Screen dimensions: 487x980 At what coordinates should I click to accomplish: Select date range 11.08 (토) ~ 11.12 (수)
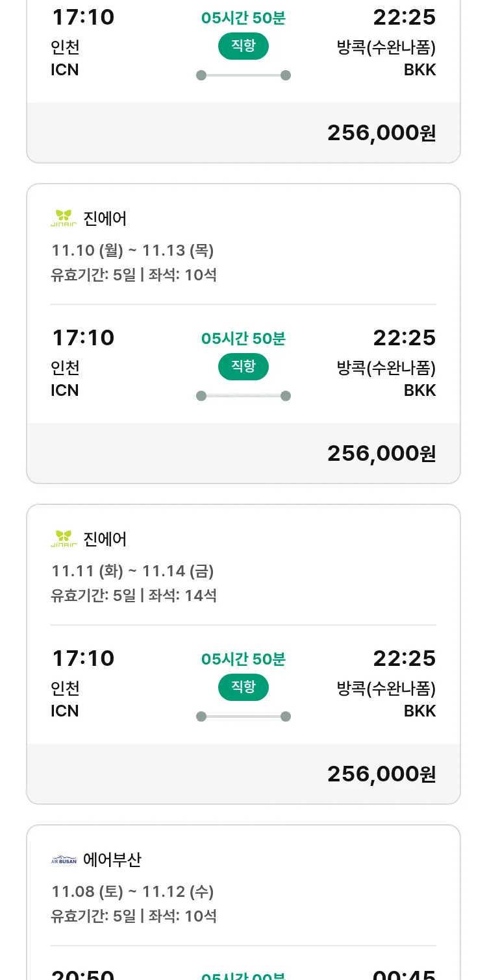132,892
